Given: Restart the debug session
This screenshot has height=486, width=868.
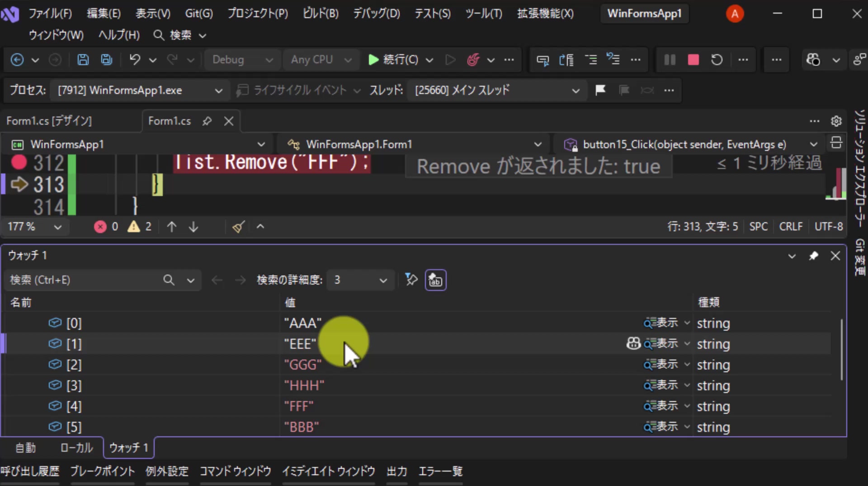Looking at the screenshot, I should tap(717, 60).
